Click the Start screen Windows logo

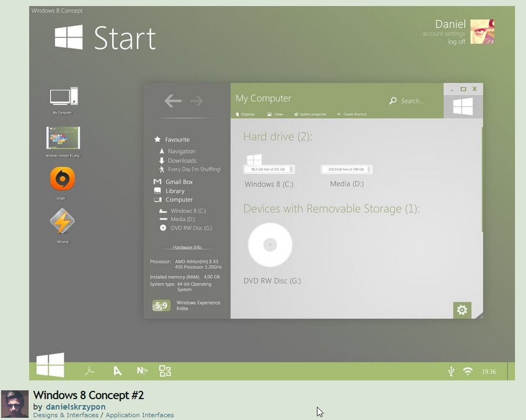point(69,37)
